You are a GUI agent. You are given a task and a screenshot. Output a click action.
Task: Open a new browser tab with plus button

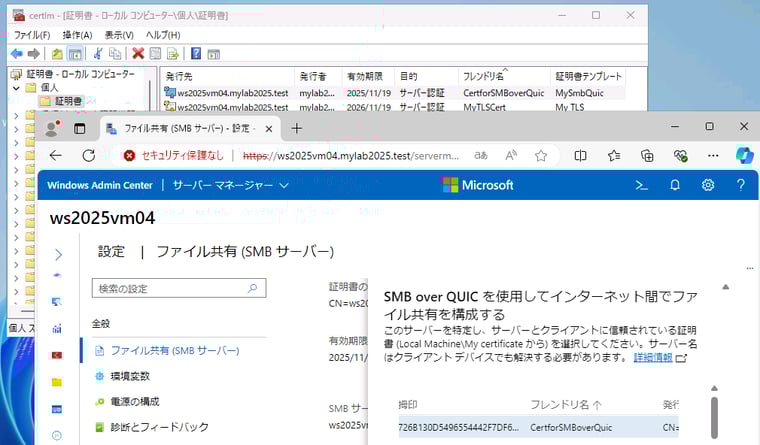click(x=297, y=128)
